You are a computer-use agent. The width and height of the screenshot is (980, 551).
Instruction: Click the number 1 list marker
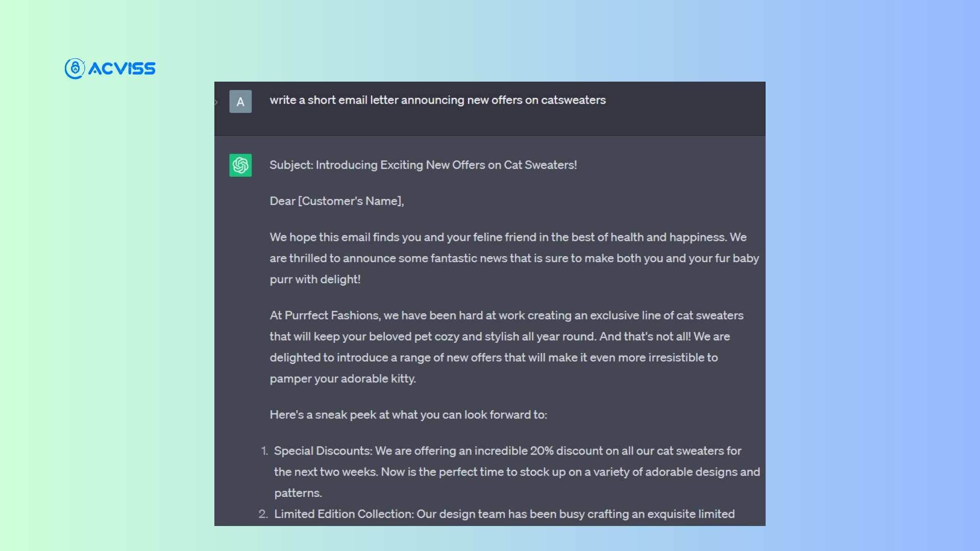click(264, 451)
